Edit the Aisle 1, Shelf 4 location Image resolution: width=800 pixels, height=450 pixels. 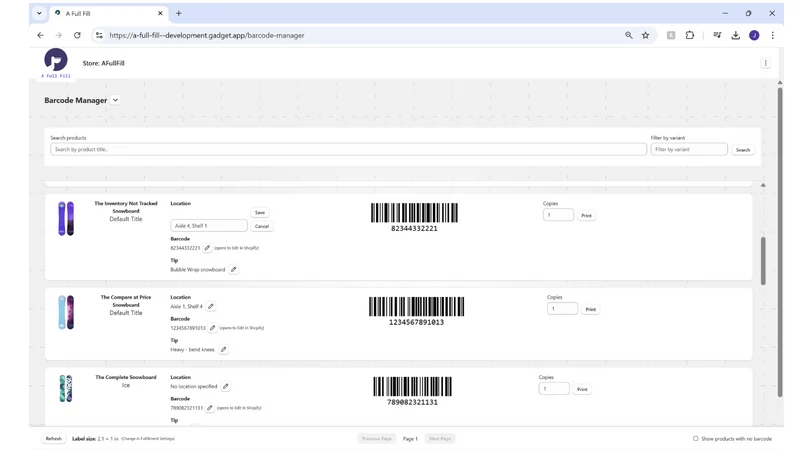[211, 307]
